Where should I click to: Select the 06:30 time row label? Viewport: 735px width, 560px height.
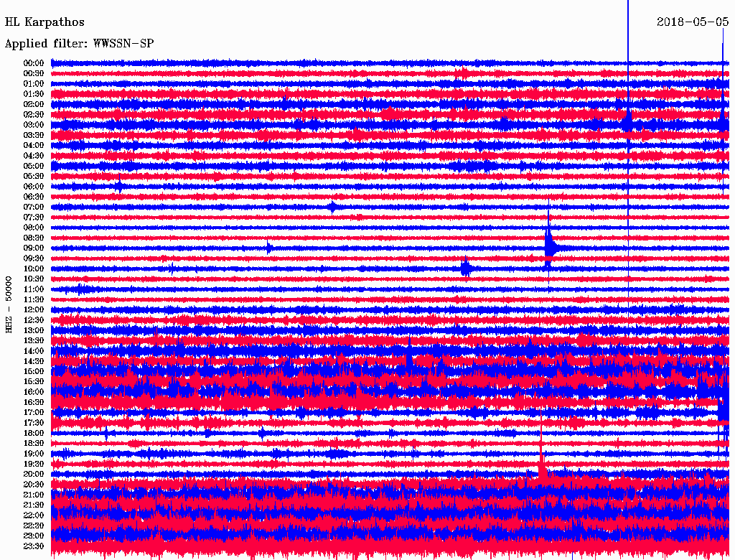point(34,197)
